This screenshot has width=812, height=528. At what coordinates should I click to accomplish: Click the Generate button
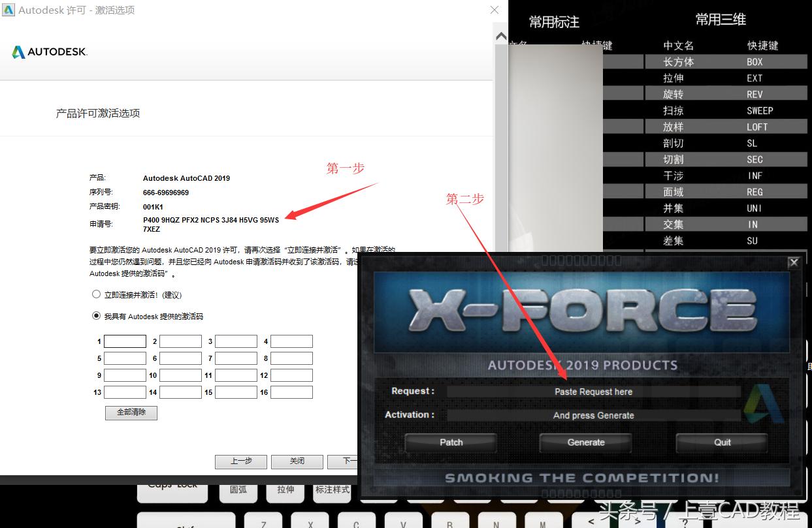point(586,443)
